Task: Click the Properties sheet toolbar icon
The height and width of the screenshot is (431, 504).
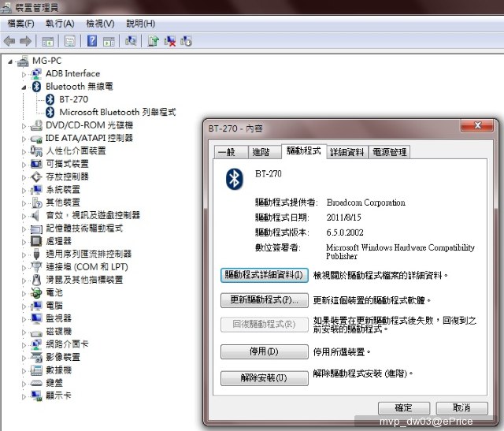Action: [70, 41]
